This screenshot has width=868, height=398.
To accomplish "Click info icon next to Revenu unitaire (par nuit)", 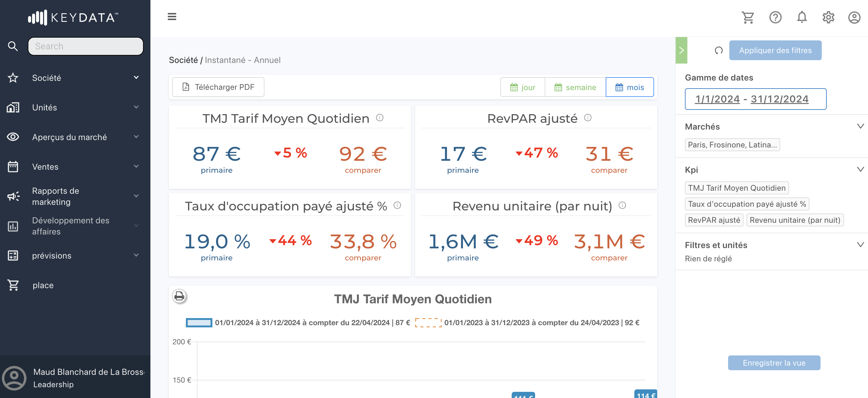I will coord(622,205).
